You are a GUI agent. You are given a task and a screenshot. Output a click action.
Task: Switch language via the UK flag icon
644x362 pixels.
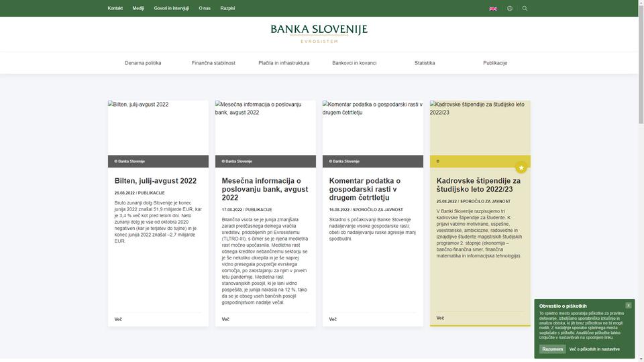[493, 8]
